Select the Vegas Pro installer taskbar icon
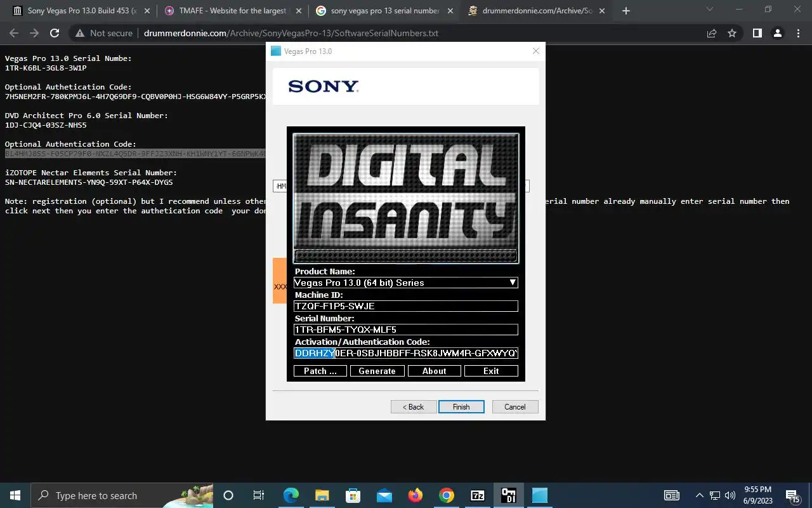812x508 pixels. (539, 495)
